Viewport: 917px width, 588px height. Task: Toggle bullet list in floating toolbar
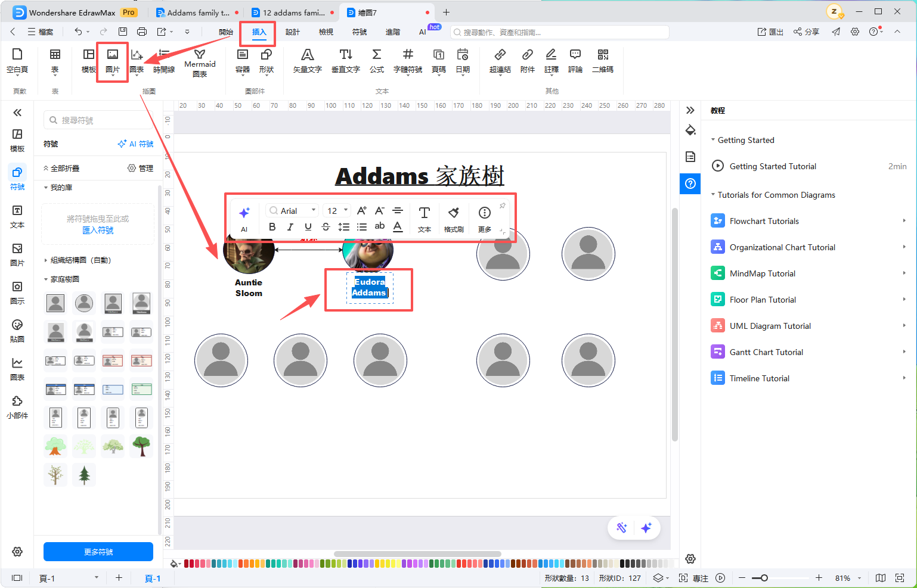(361, 226)
